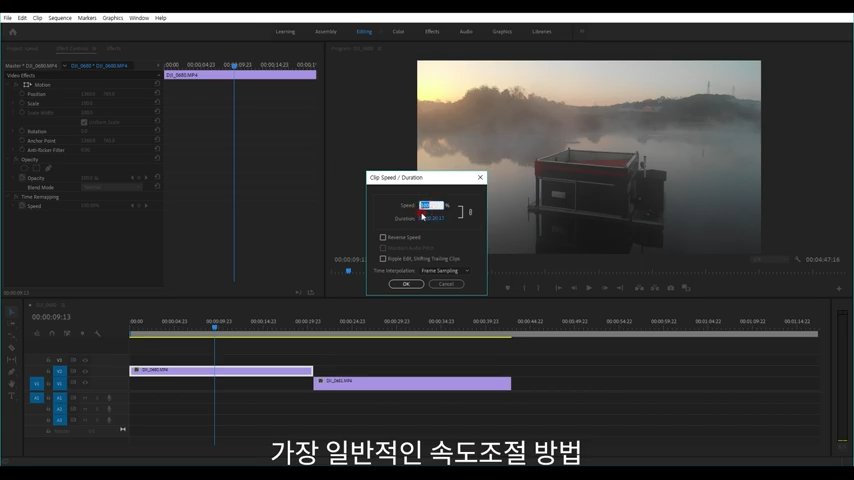Expand the Motion effect properties
854x480 pixels.
17,85
